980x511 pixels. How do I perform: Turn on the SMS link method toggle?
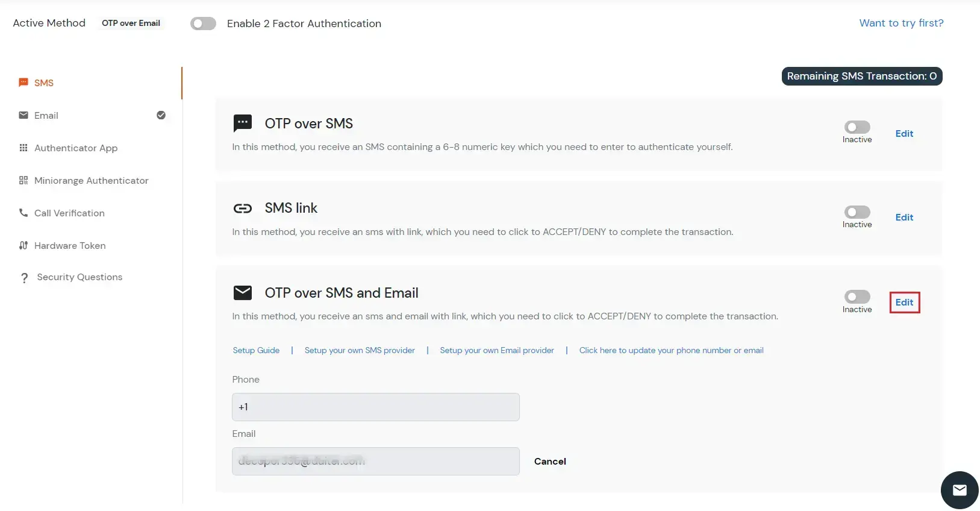[x=857, y=212]
